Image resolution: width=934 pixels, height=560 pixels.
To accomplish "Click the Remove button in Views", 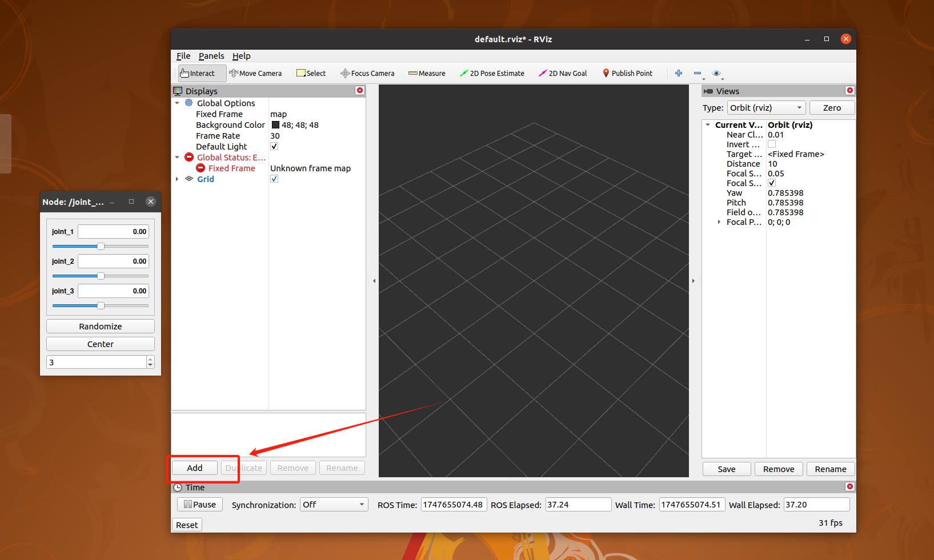I will click(779, 469).
